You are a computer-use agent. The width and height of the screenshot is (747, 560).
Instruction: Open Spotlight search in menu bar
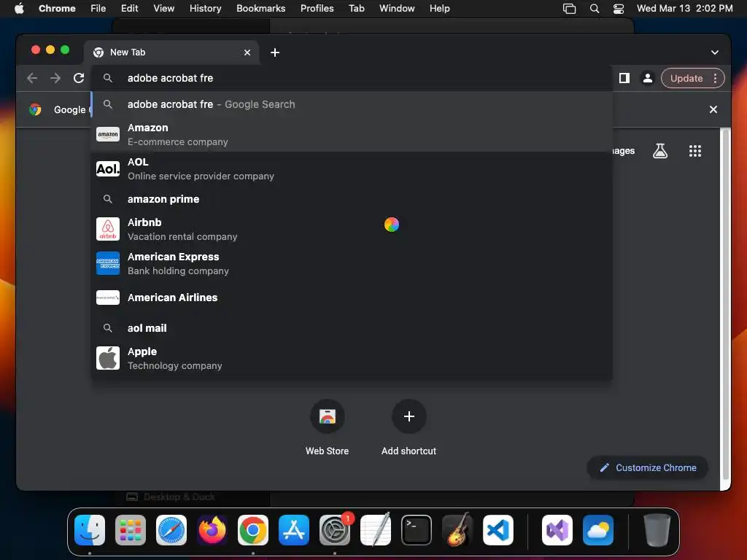pyautogui.click(x=594, y=8)
